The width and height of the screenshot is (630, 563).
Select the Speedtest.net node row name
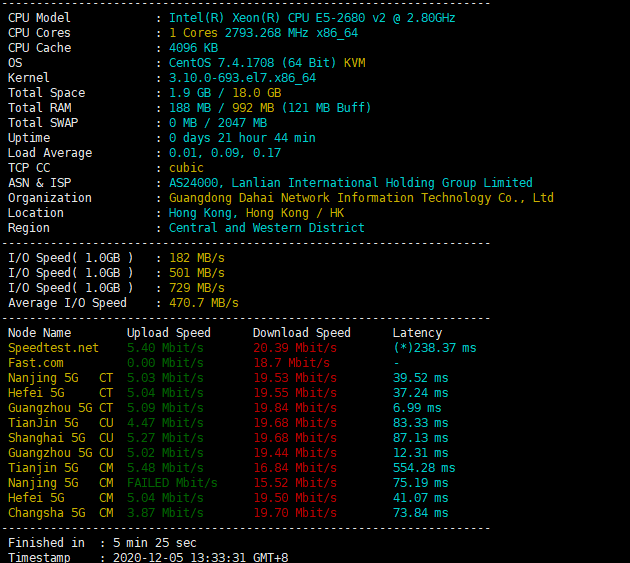pyautogui.click(x=53, y=348)
